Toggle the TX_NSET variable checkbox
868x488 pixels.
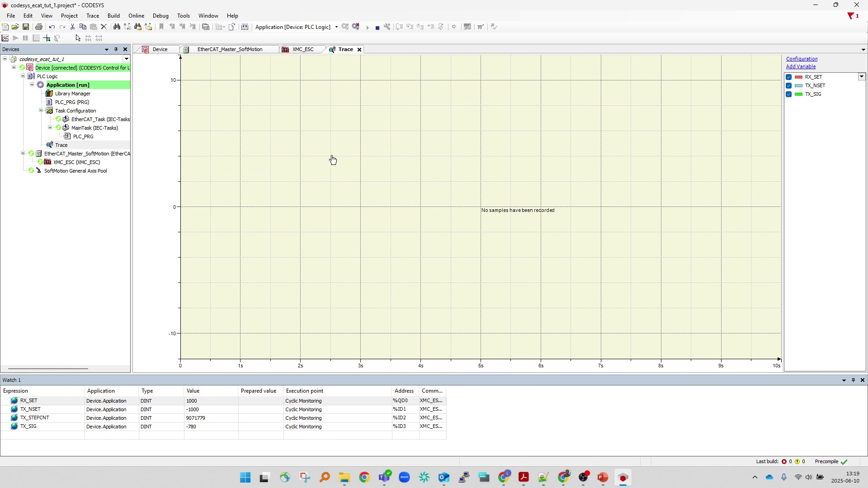pos(789,86)
